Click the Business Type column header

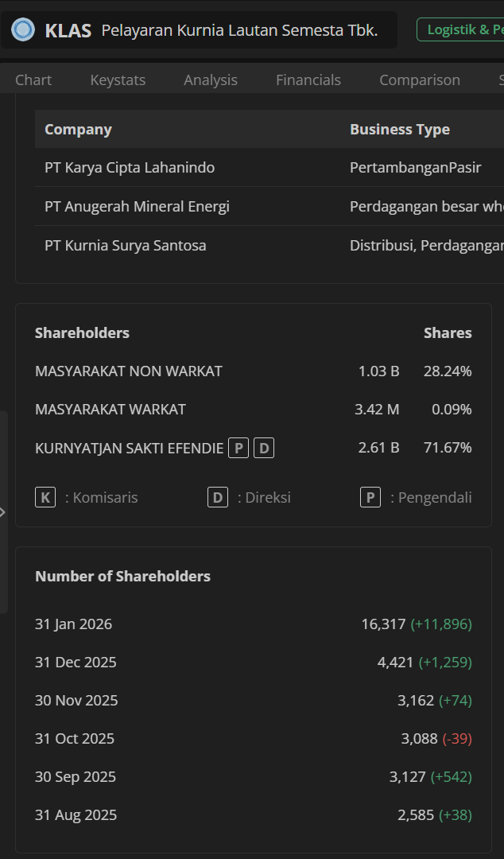point(400,129)
